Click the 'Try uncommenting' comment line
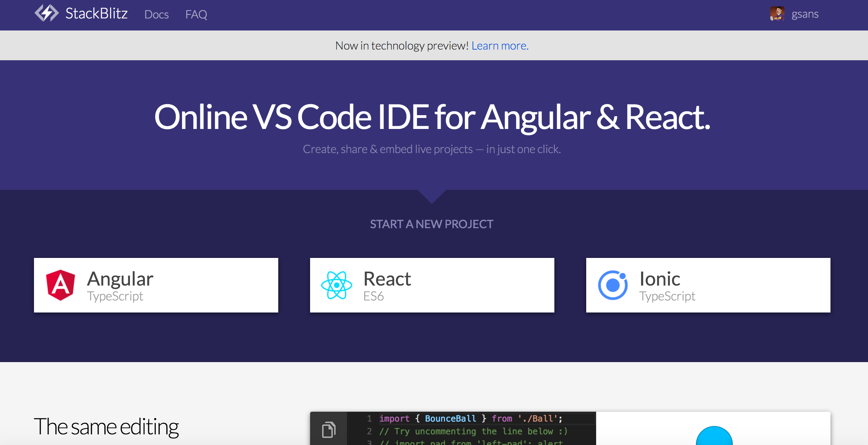868x445 pixels. point(473,431)
